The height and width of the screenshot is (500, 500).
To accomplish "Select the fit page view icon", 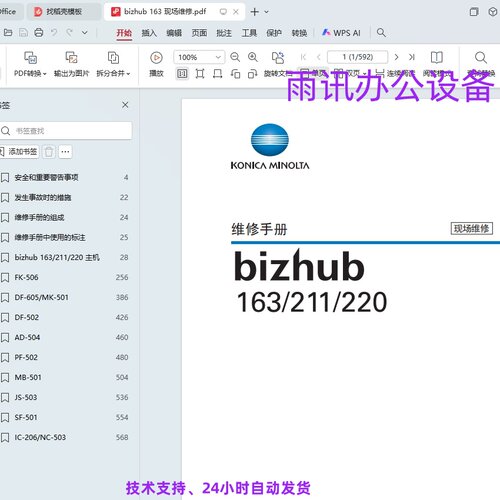I will tap(200, 73).
